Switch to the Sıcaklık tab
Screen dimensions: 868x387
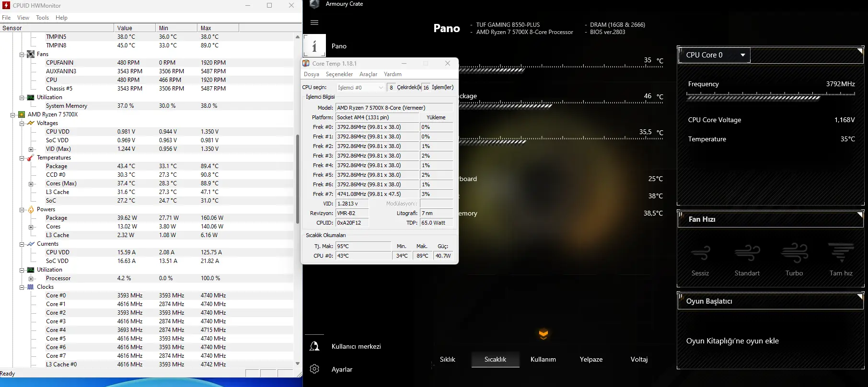[x=495, y=359]
